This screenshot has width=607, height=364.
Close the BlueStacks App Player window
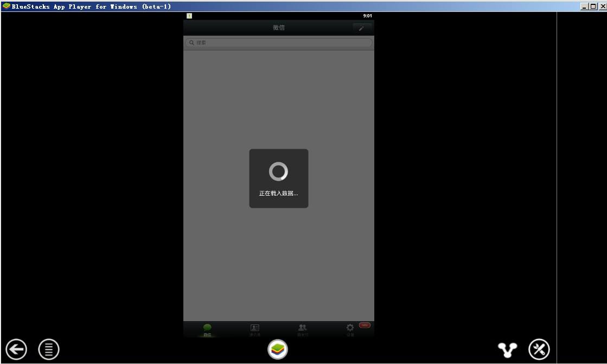[602, 6]
